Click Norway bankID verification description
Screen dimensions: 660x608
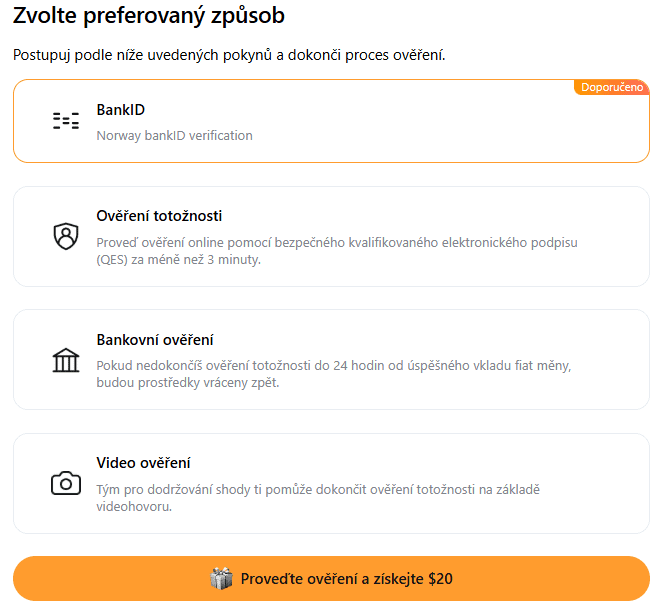(174, 135)
